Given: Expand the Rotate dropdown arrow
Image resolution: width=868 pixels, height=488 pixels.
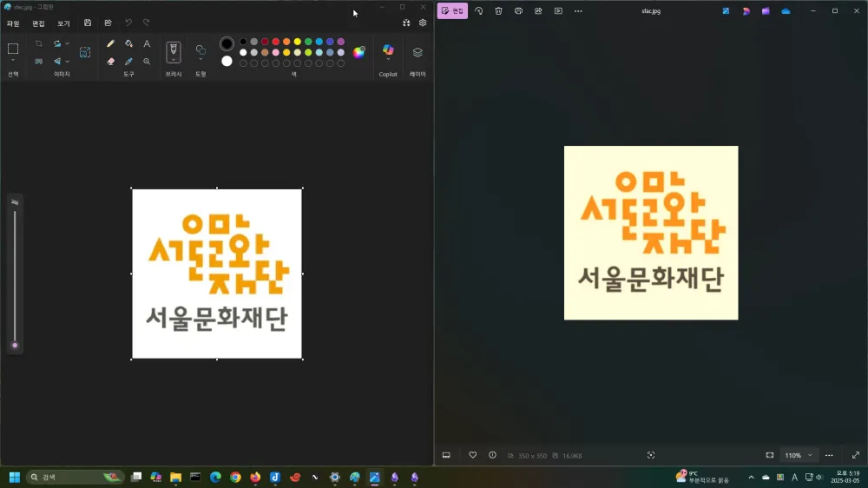Looking at the screenshot, I should click(68, 43).
